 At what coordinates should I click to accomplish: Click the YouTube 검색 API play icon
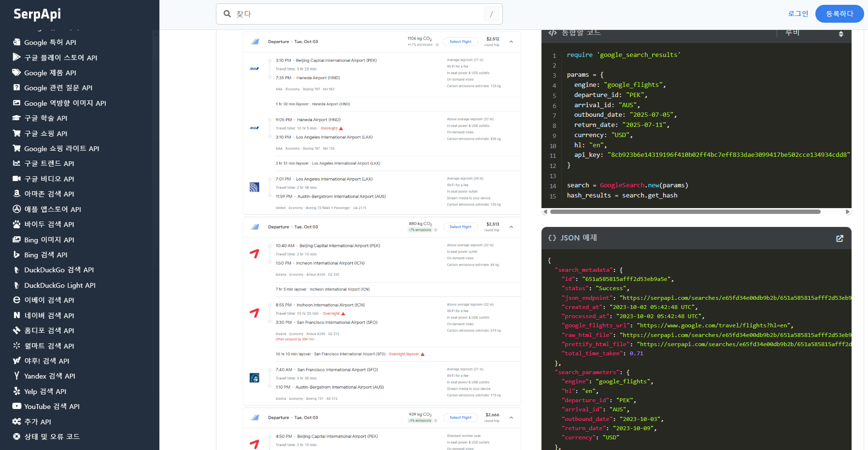16,406
